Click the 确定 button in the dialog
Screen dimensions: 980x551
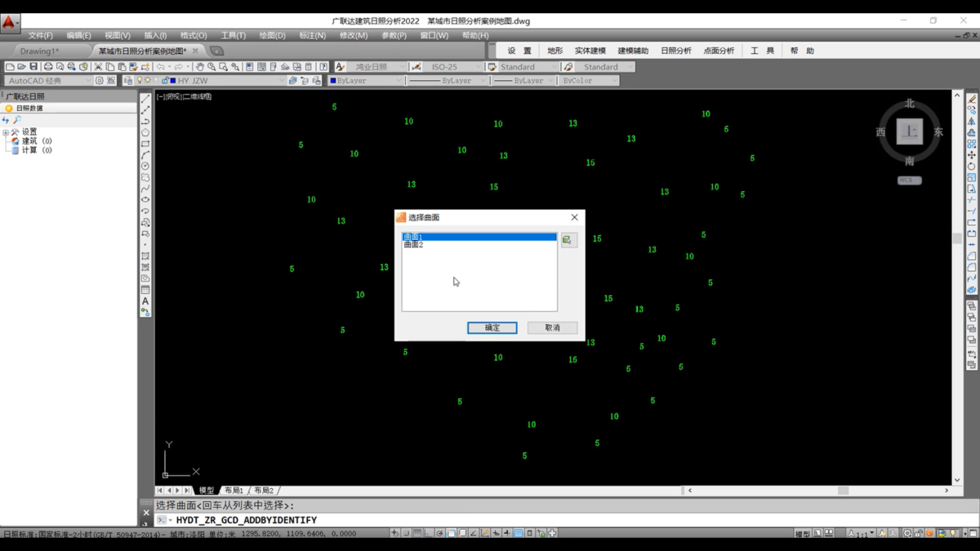[x=492, y=327]
